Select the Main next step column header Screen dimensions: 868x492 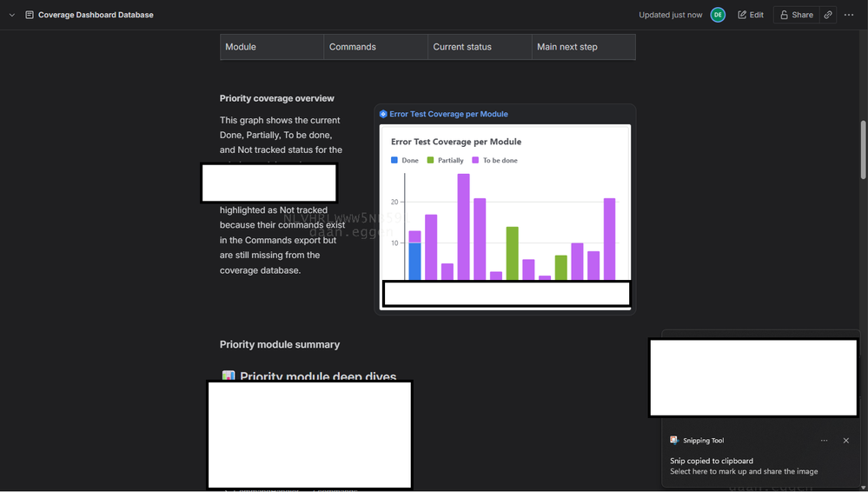pos(584,47)
